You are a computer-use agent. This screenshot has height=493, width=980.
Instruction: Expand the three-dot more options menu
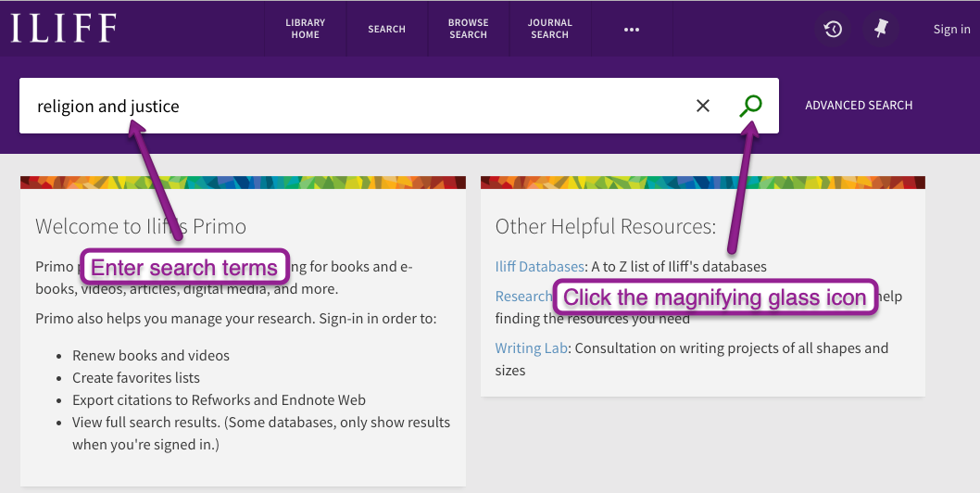pos(632,29)
